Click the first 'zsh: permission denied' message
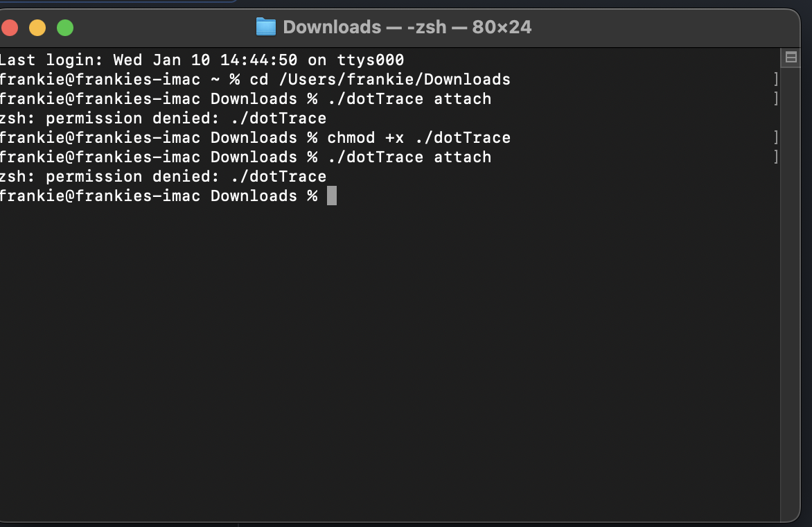The height and width of the screenshot is (527, 812). point(163,119)
